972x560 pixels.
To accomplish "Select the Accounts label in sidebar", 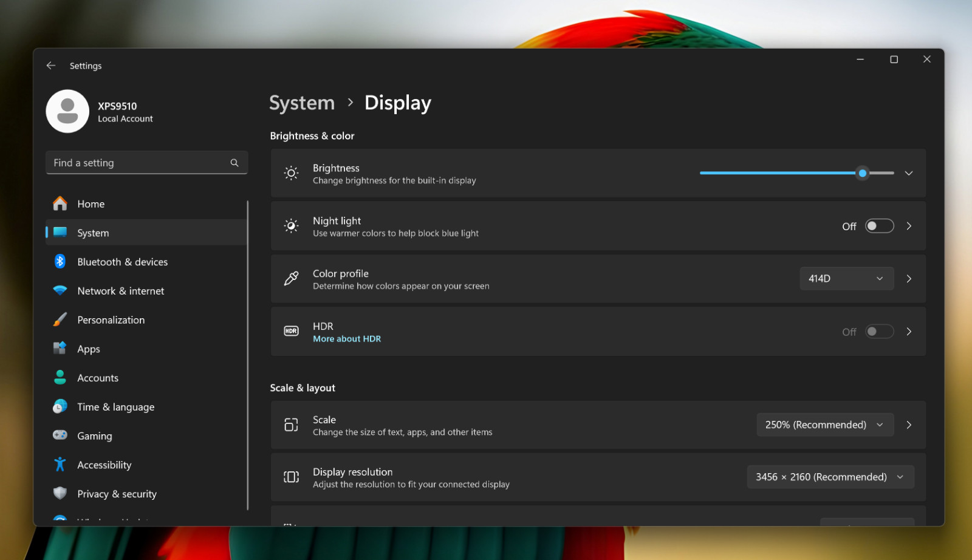I will pyautogui.click(x=98, y=378).
